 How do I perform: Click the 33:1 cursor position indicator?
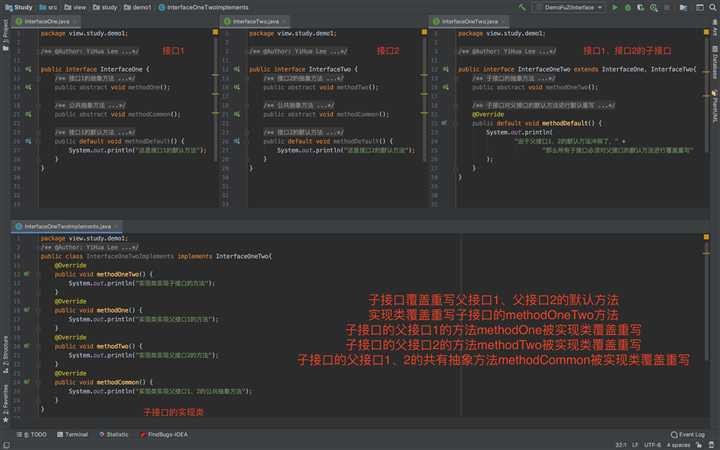[x=621, y=444]
